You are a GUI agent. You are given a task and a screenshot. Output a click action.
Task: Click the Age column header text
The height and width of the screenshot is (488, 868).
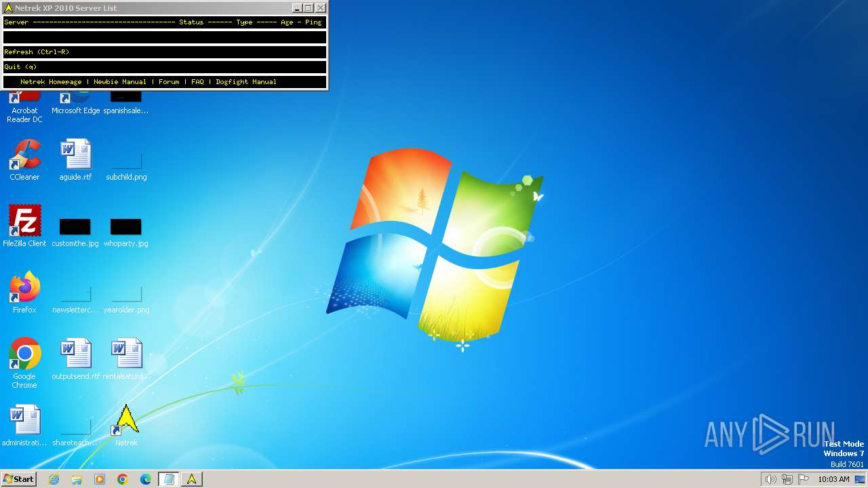287,22
